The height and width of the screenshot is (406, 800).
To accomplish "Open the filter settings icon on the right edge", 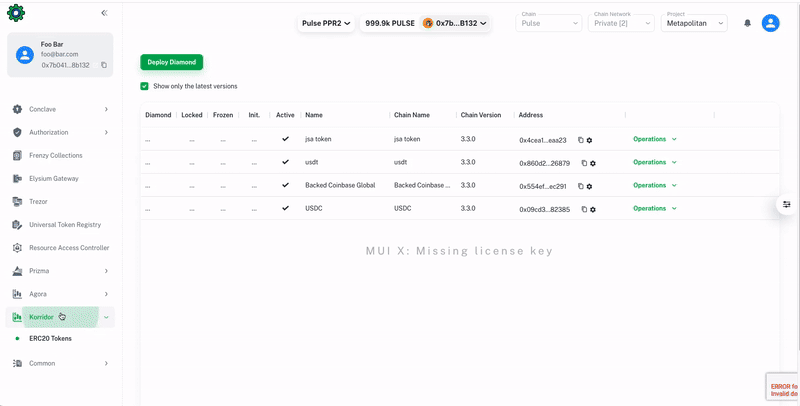I will 787,204.
